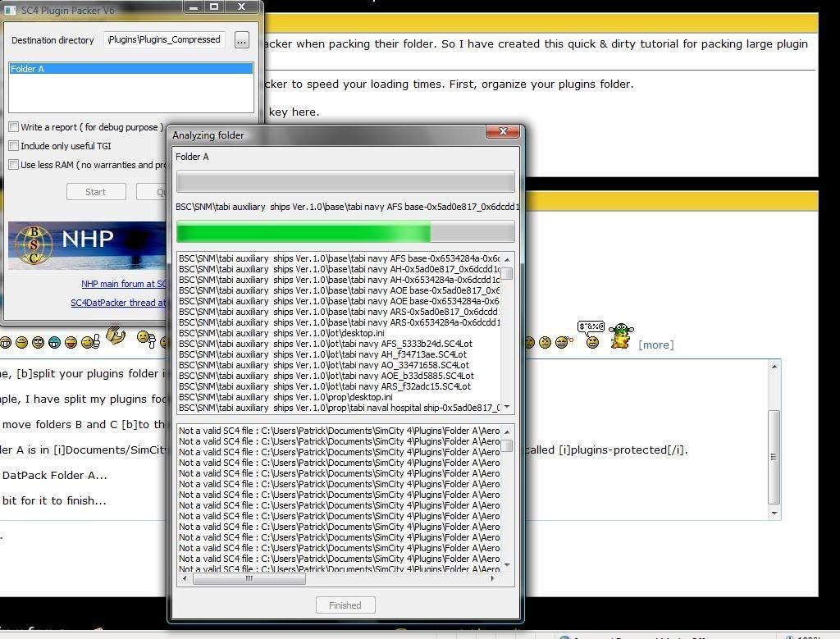Insert the cursing speech-bubble smiley
Viewport: 840px width, 639px height.
591,334
